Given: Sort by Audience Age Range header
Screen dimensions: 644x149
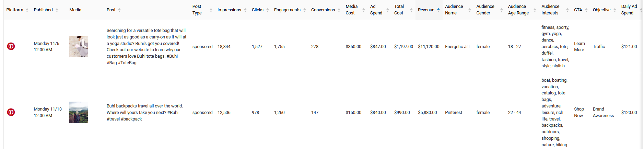Looking at the screenshot, I should [x=518, y=10].
